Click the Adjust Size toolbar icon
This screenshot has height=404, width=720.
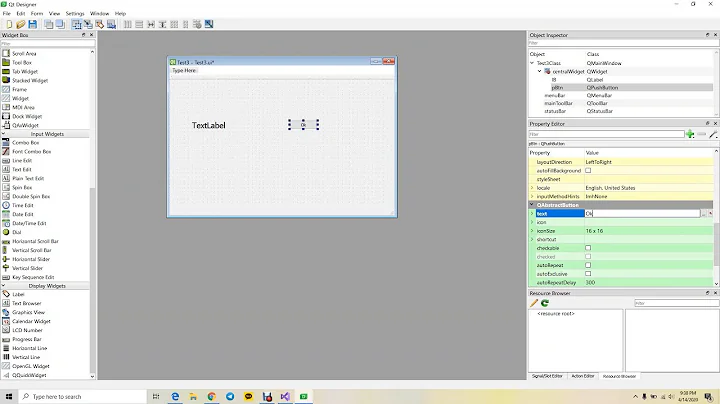(209, 24)
